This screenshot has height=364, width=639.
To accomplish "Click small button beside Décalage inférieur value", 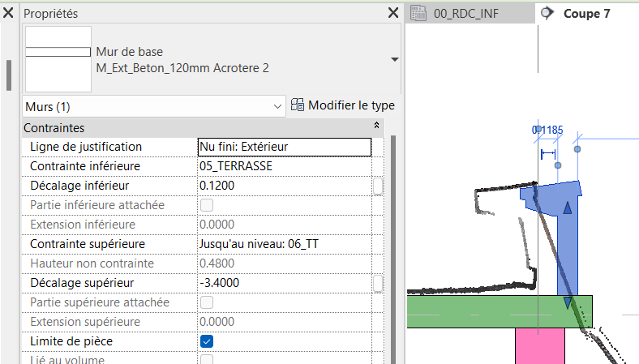I will (x=378, y=186).
